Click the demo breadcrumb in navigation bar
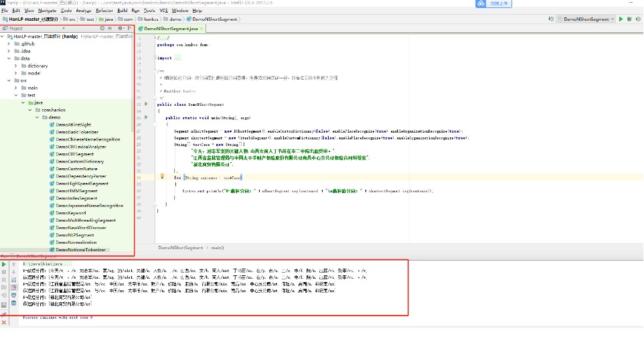644x337 pixels. coord(173,19)
